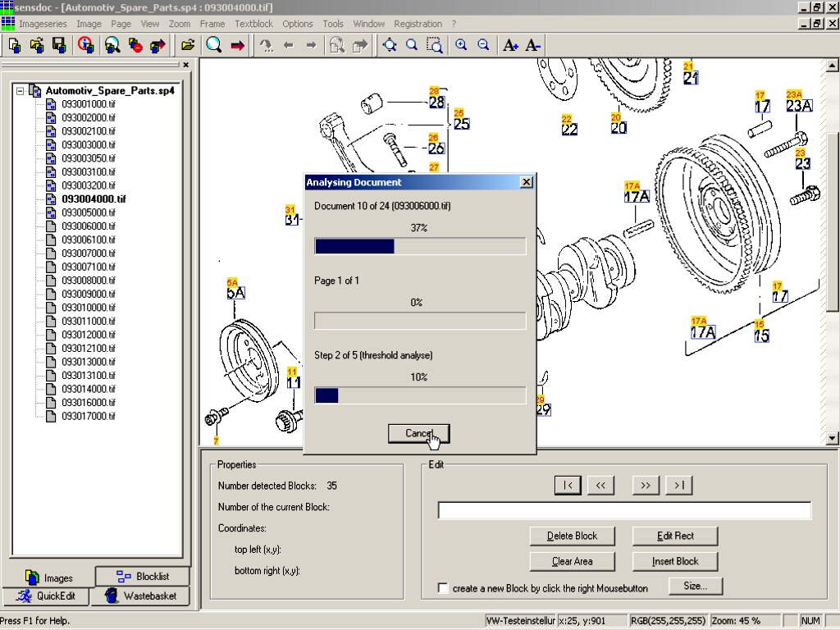Viewport: 840px width, 630px height.
Task: Decrease text size with A- icon
Action: [532, 45]
